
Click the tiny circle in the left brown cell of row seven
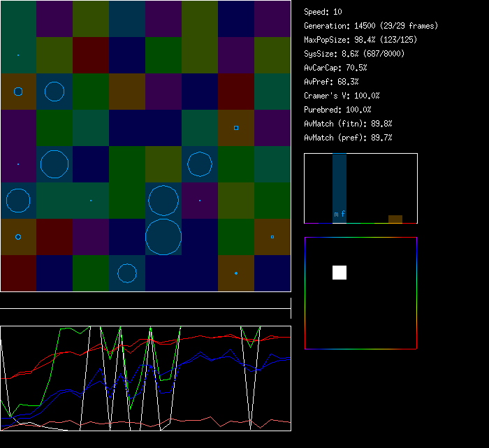point(18,237)
